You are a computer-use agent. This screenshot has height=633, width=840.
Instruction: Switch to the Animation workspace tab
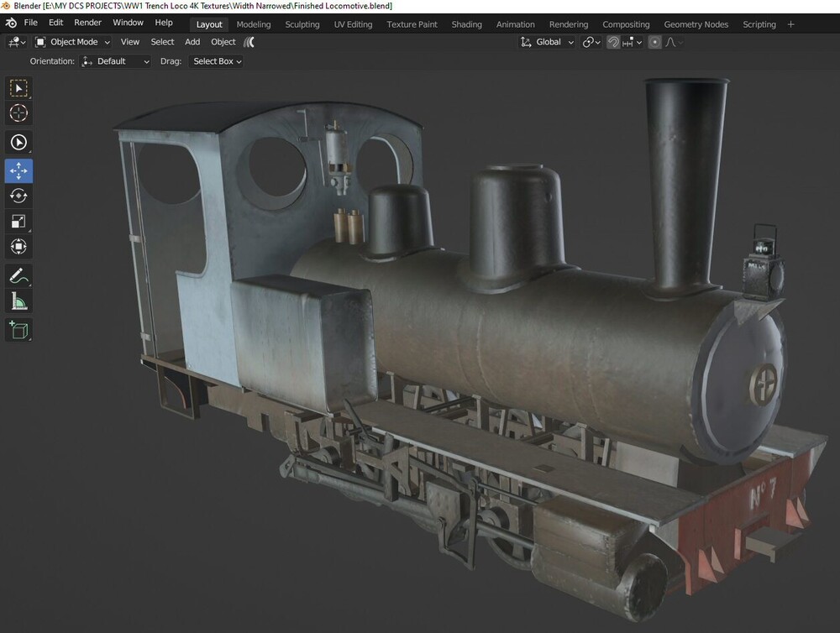point(516,24)
